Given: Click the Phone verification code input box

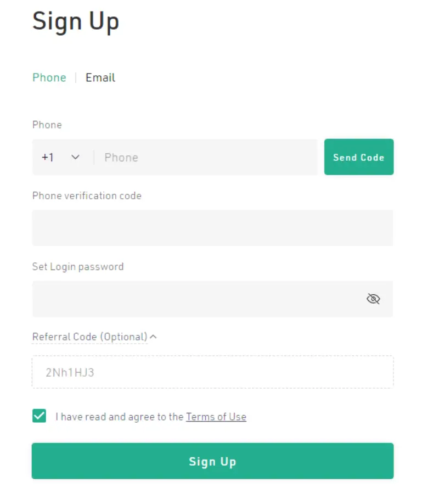Looking at the screenshot, I should pyautogui.click(x=212, y=228).
